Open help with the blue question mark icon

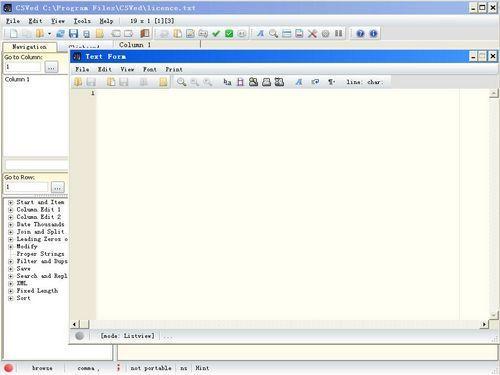click(x=360, y=33)
